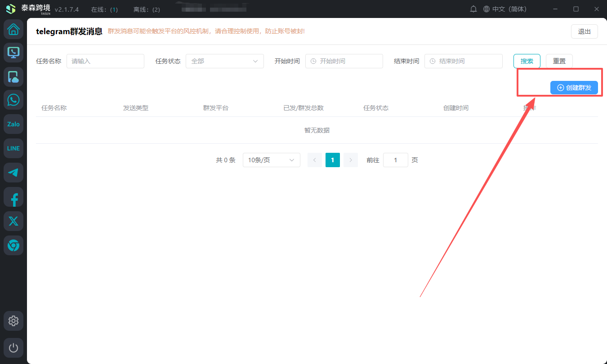
Task: Click the Facebook sidebar icon
Action: coord(13,197)
